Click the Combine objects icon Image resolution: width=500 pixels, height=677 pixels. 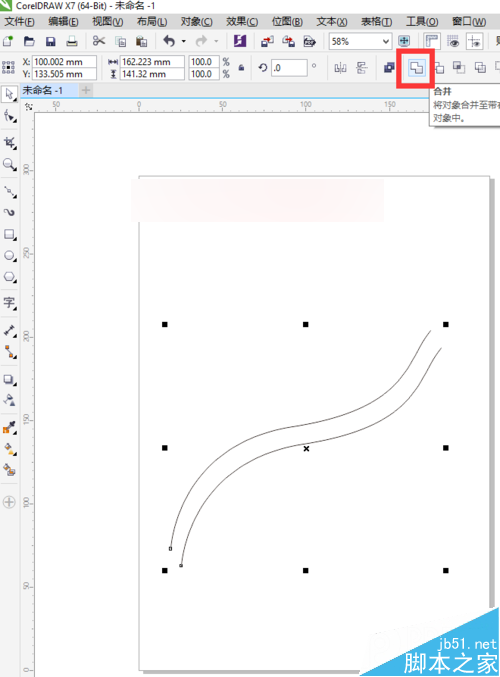389,68
